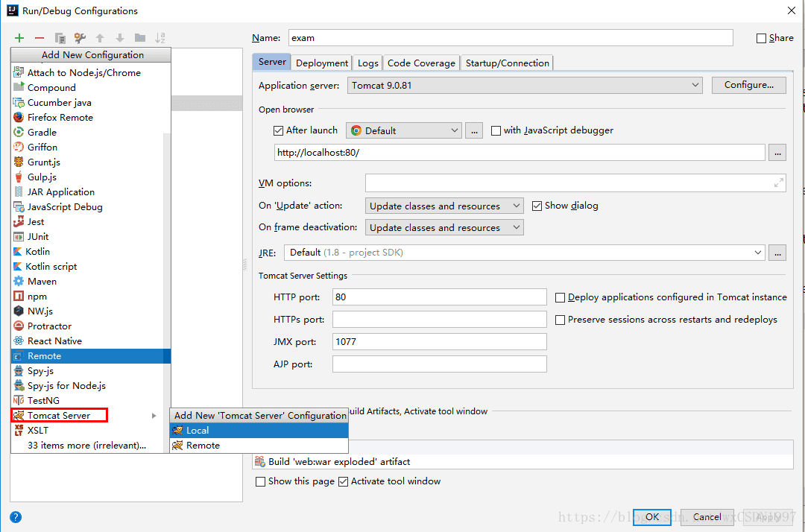The image size is (805, 532).
Task: Open On 'Update' action dropdown
Action: (x=444, y=206)
